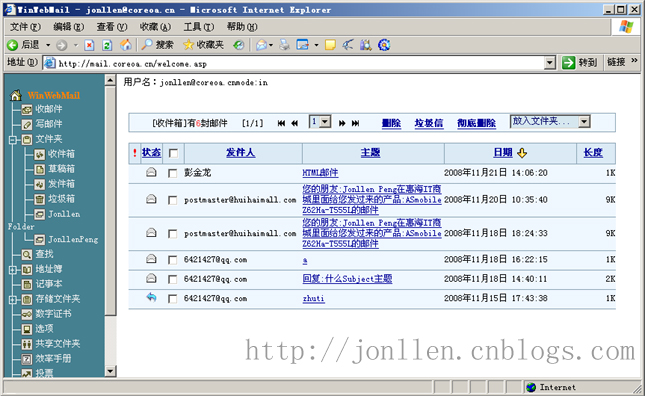The height and width of the screenshot is (396, 645).
Task: Click the 垃圾信 spam link
Action: [429, 123]
